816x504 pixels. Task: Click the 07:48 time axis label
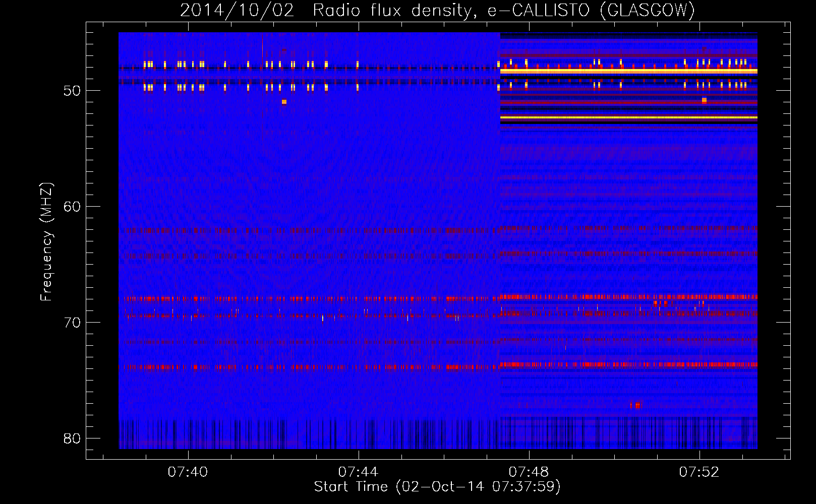pos(529,472)
